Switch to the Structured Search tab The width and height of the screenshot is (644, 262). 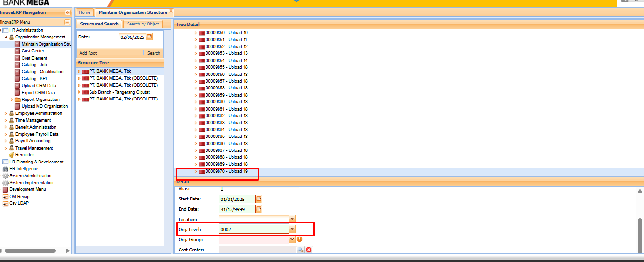point(99,24)
